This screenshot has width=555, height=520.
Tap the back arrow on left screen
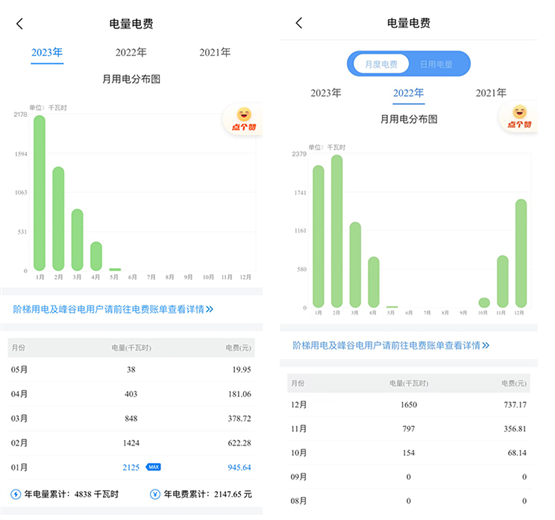(x=19, y=24)
